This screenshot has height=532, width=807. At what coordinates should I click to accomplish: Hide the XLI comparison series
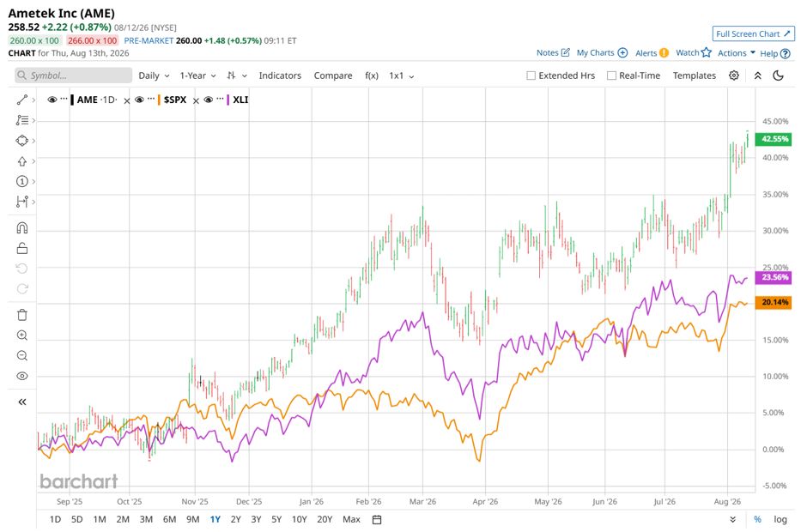(x=209, y=100)
